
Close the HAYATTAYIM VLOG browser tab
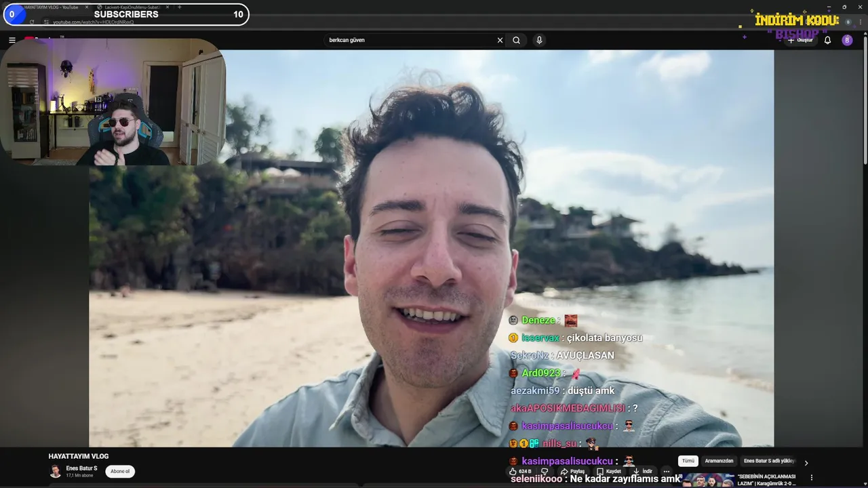pyautogui.click(x=87, y=7)
